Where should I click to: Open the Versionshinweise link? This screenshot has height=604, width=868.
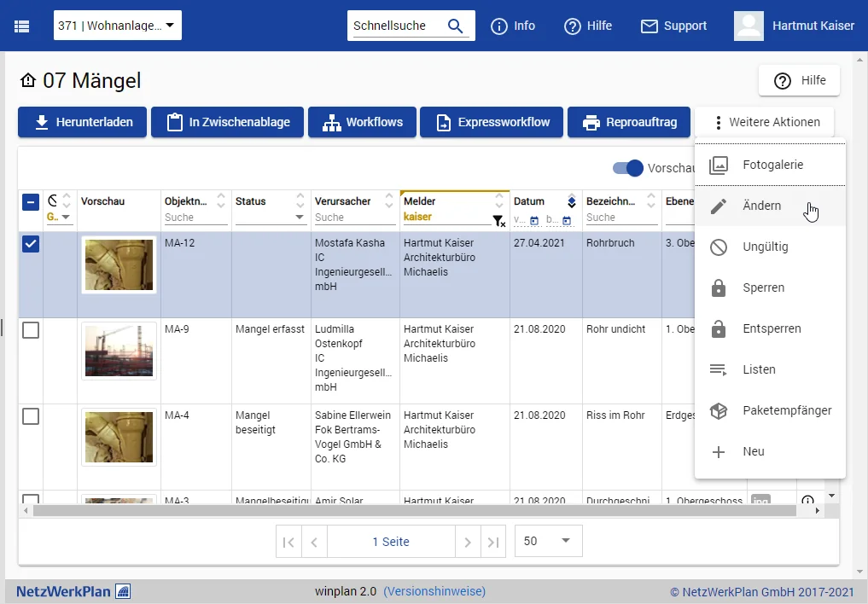click(x=434, y=591)
